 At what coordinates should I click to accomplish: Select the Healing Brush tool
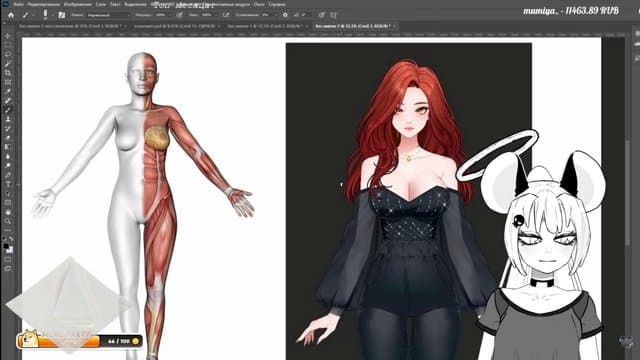(8, 100)
